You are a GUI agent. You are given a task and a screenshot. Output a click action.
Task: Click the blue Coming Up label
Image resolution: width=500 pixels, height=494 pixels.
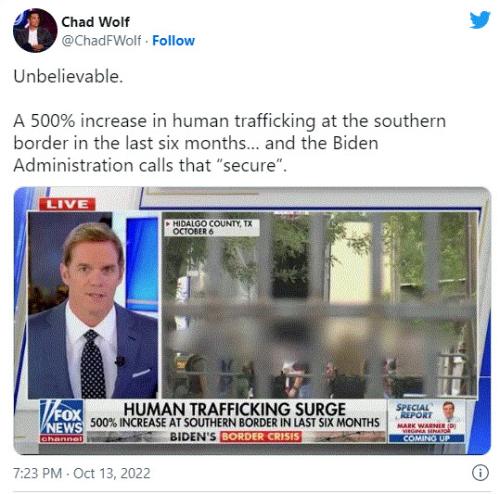click(426, 438)
